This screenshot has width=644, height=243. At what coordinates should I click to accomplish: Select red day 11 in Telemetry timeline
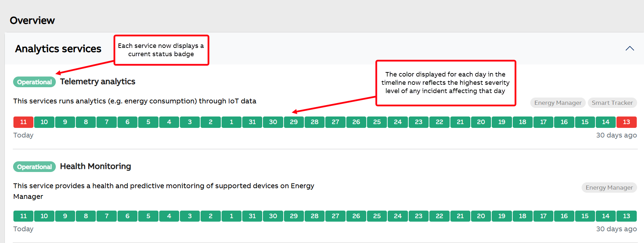(23, 122)
